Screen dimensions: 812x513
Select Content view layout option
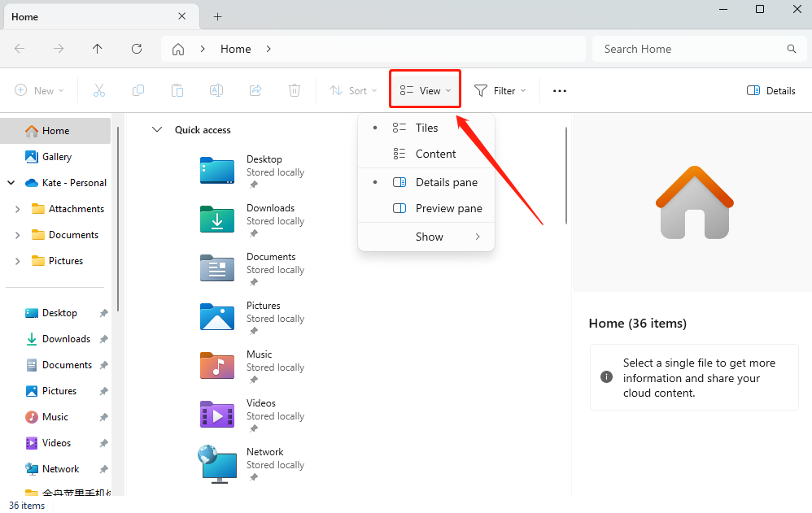click(435, 154)
